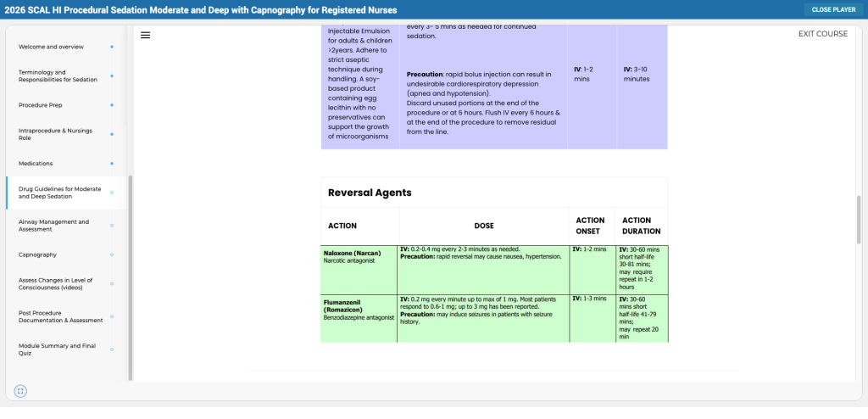The width and height of the screenshot is (868, 419).
Task: Click the DOSE column header
Action: (x=484, y=226)
